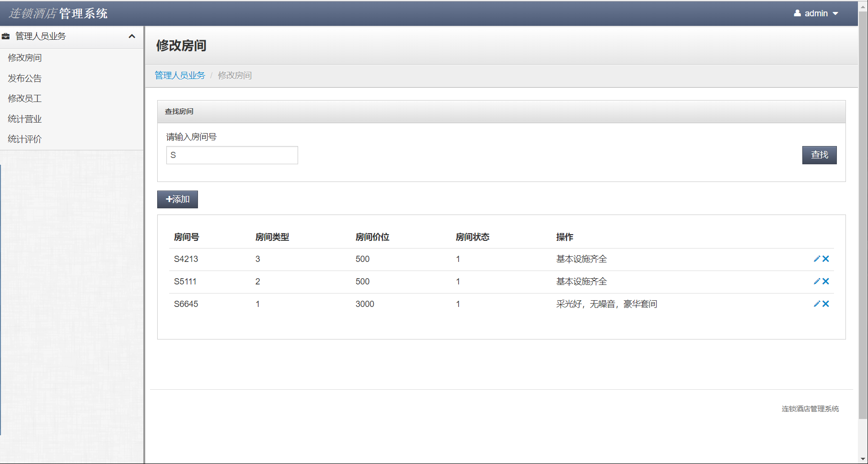Delete room S6645 with the X icon

click(x=825, y=304)
